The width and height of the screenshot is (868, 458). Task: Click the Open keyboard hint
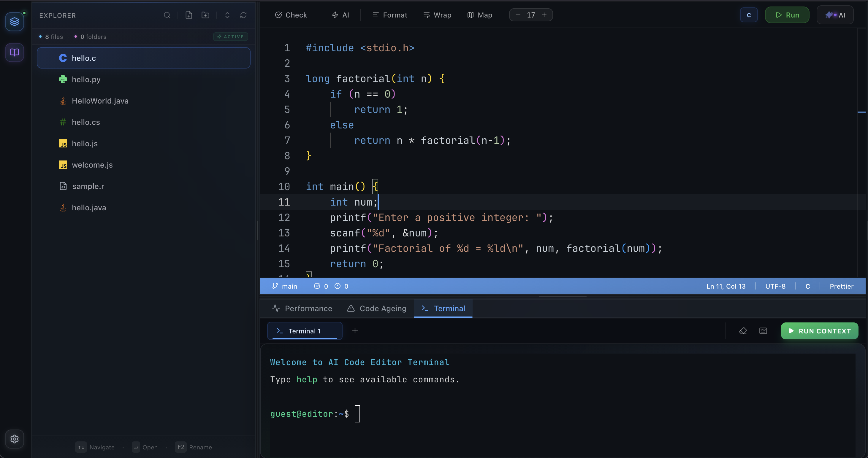tap(145, 447)
